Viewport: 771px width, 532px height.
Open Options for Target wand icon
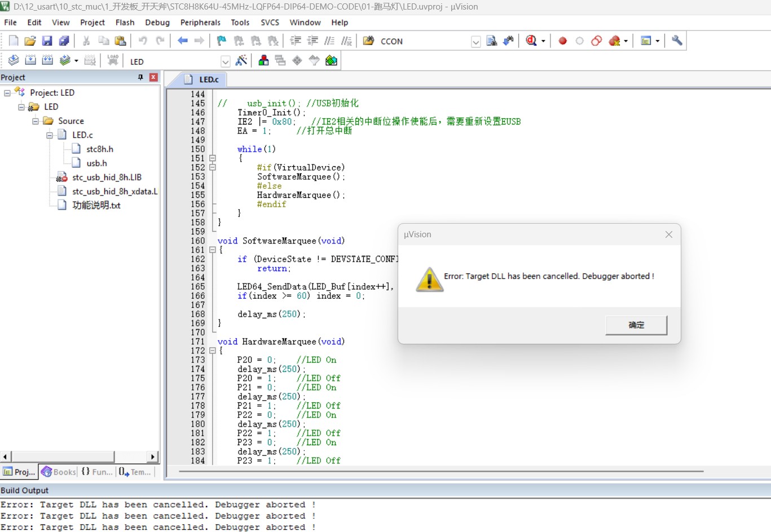[241, 60]
